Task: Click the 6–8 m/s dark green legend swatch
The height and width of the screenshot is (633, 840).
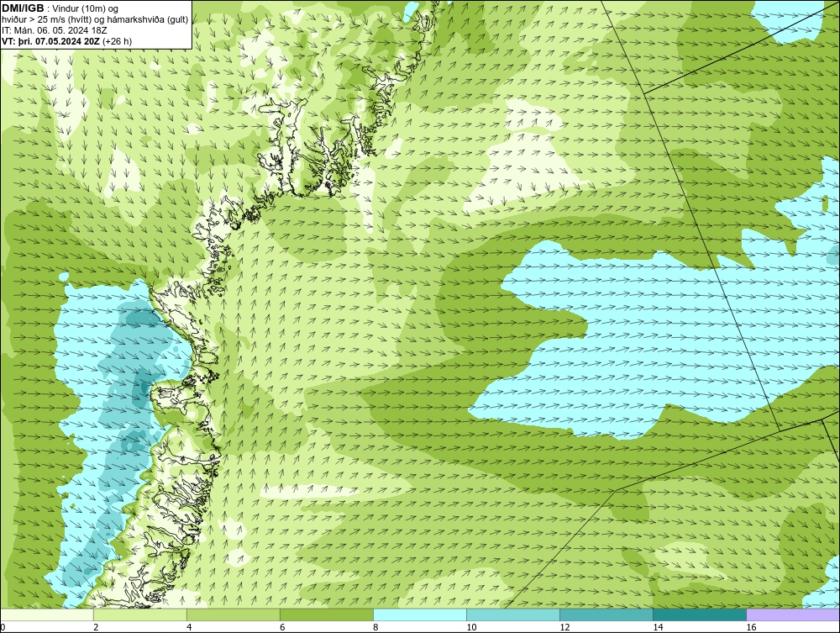Action: 326,615
